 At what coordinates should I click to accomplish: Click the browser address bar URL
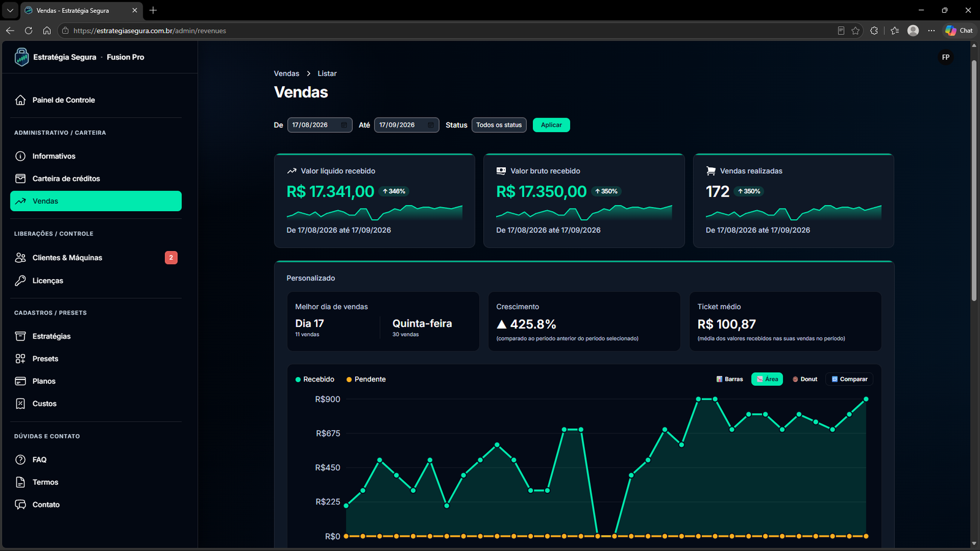149,31
